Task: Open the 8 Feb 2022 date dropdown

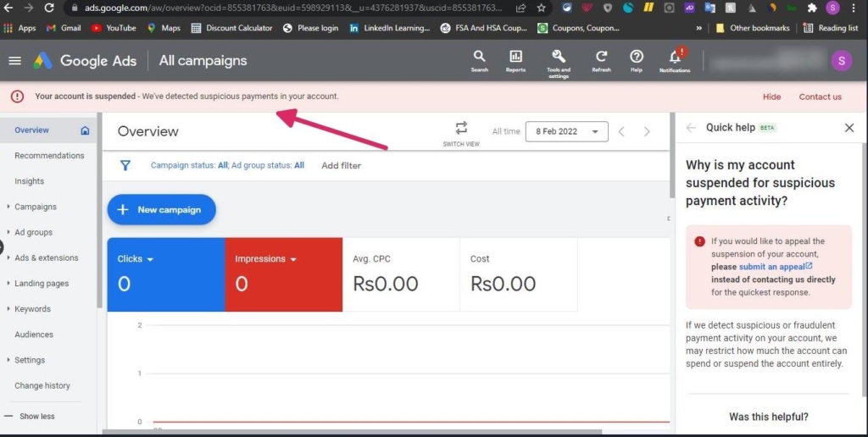Action: [x=566, y=131]
